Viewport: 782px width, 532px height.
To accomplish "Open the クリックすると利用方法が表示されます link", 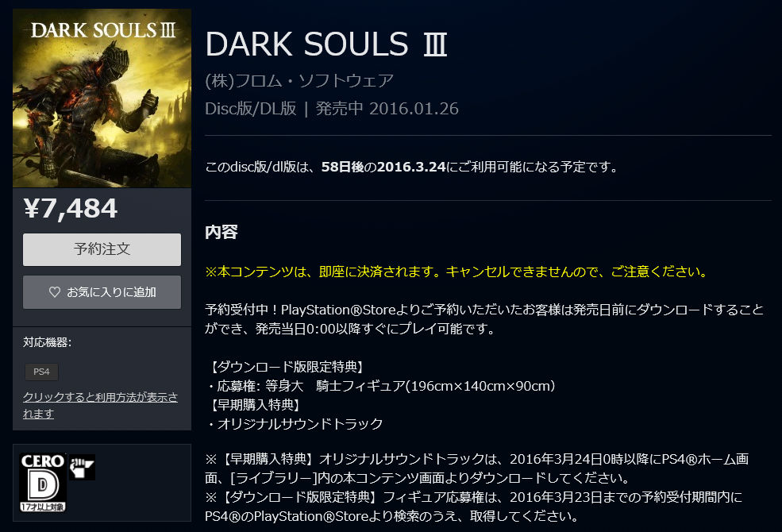I will (100, 406).
